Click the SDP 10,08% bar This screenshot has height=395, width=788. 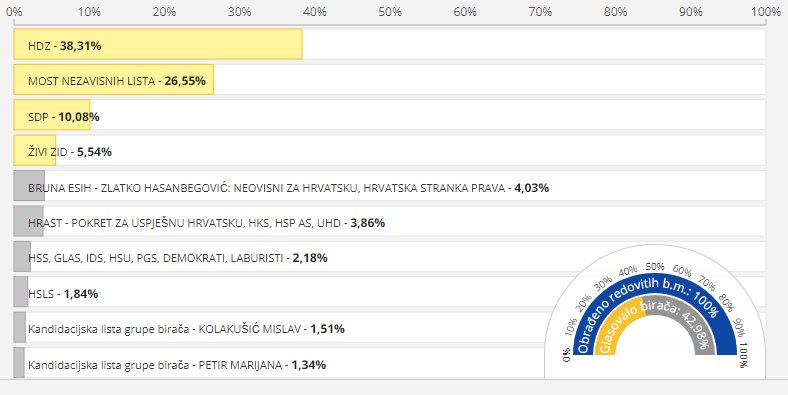point(52,115)
